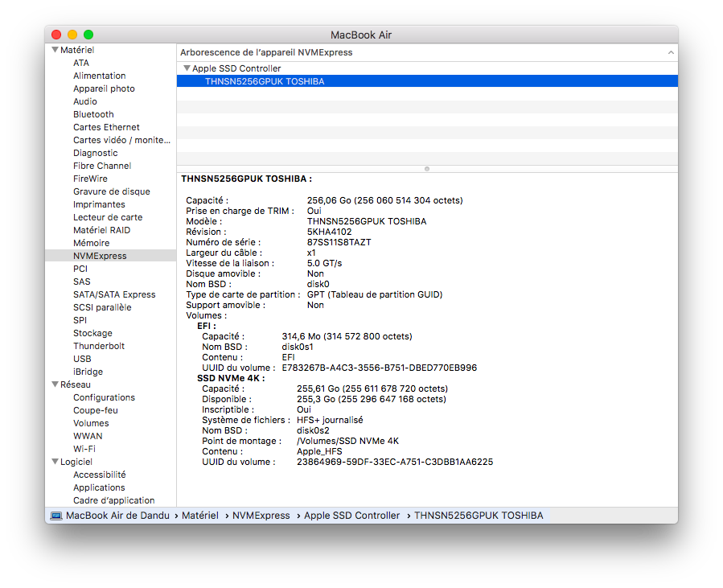The width and height of the screenshot is (723, 588).
Task: Open Wi-Fi under Réseau
Action: 84,450
